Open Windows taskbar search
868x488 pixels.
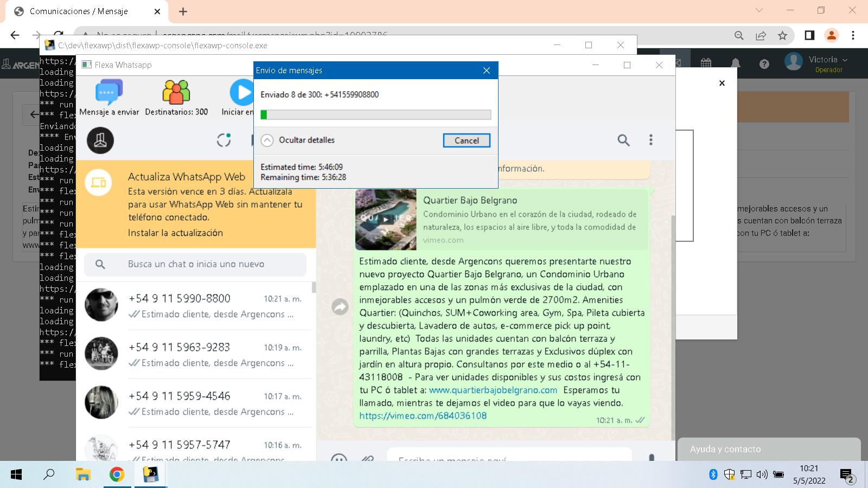(x=49, y=474)
